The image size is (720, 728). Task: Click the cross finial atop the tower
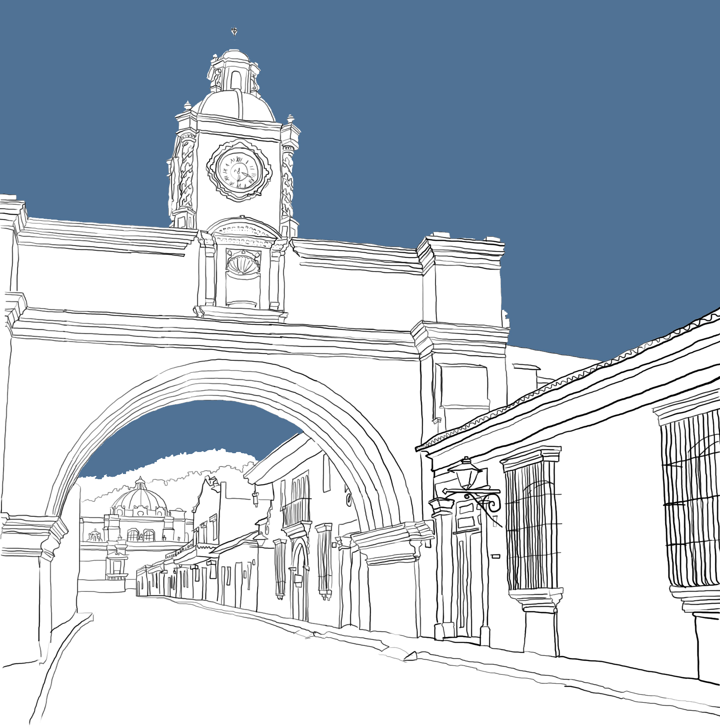[x=234, y=32]
